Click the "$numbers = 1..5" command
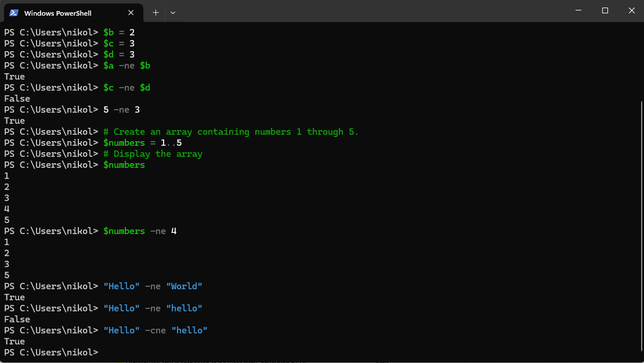The width and height of the screenshot is (644, 363). click(143, 143)
